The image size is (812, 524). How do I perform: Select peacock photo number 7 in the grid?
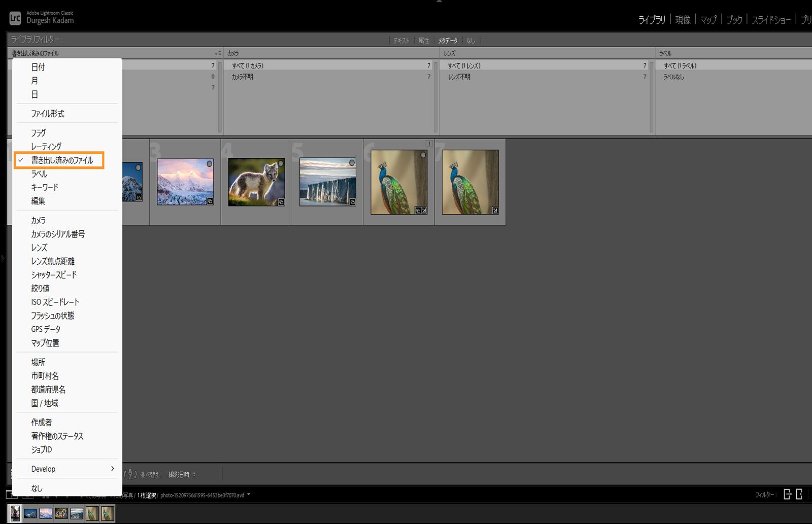point(470,182)
